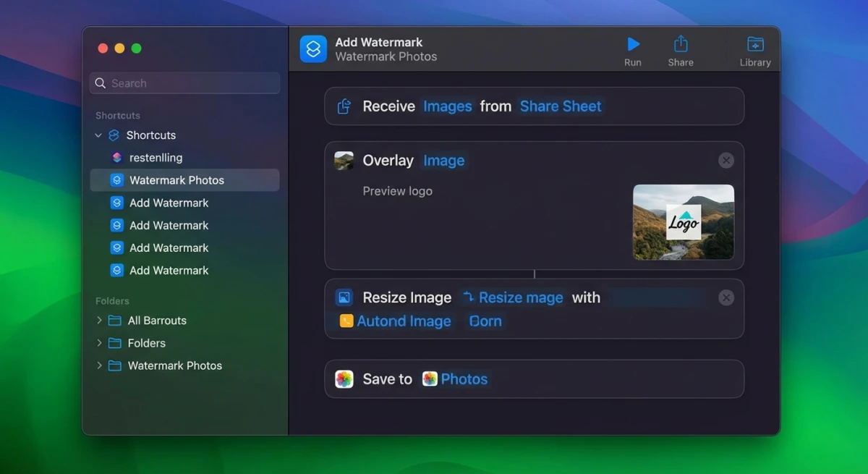This screenshot has height=474, width=868.
Task: Click the folder icon for Folders
Action: [x=114, y=343]
